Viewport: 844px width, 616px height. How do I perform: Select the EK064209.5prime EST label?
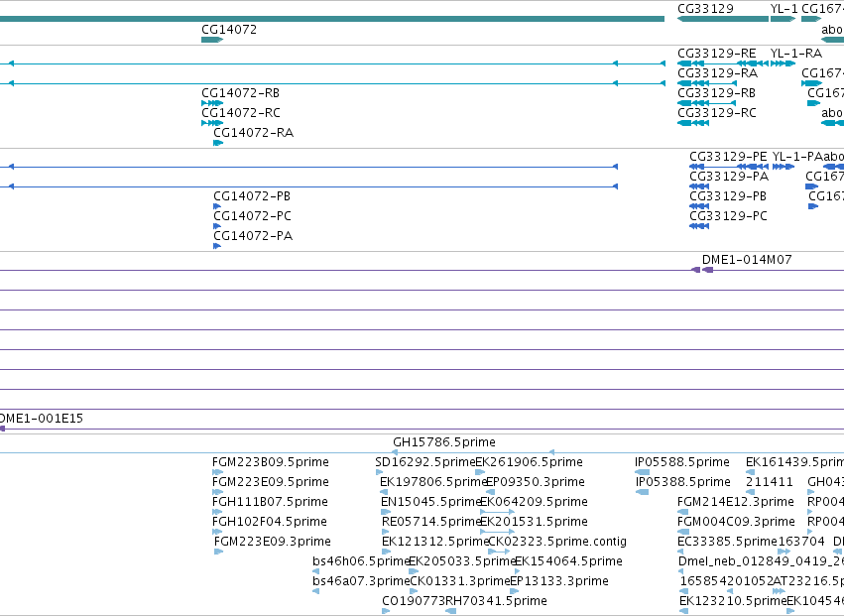534,502
